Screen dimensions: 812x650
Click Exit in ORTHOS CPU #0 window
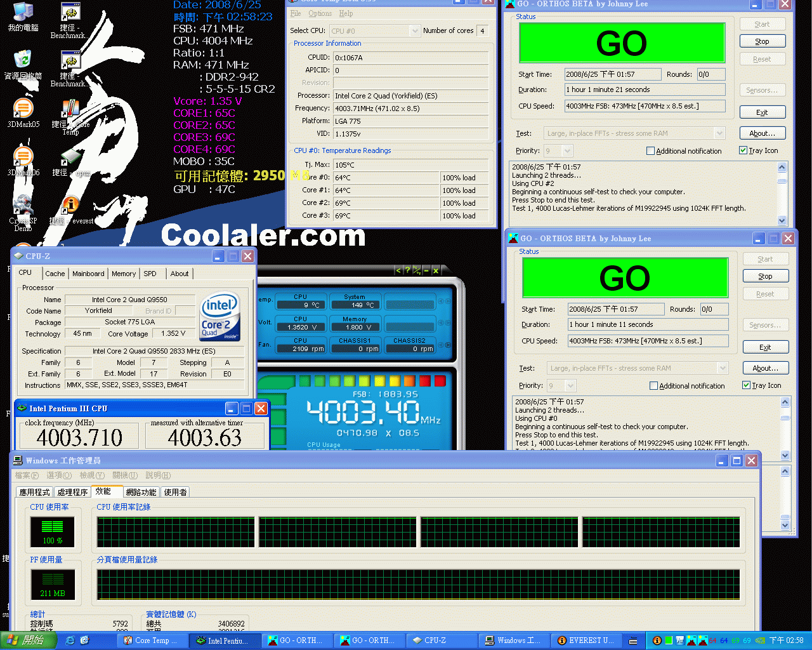pos(765,347)
